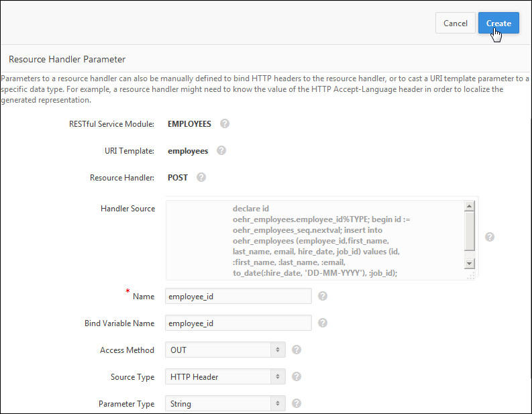Click the Handler Source label
The image size is (532, 414).
point(128,209)
